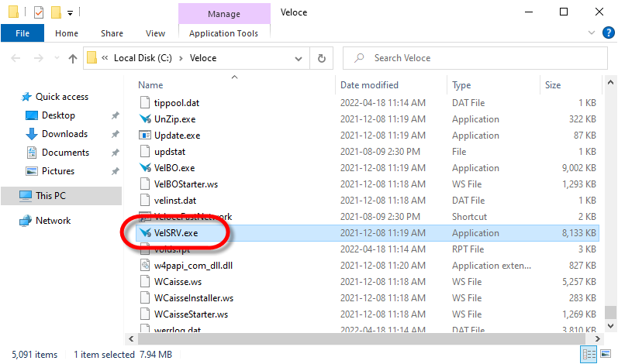This screenshot has height=364, width=618.
Task: Open the recent locations dropdown arrow
Action: (55, 58)
